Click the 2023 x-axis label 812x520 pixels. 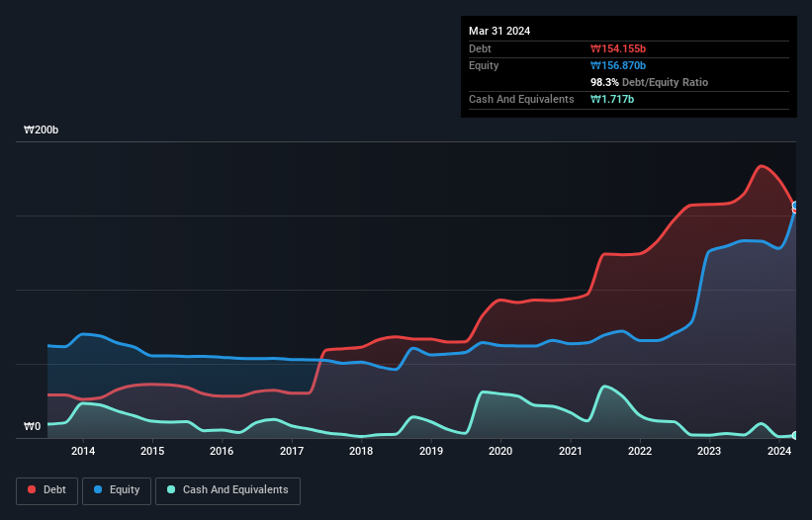coord(709,451)
